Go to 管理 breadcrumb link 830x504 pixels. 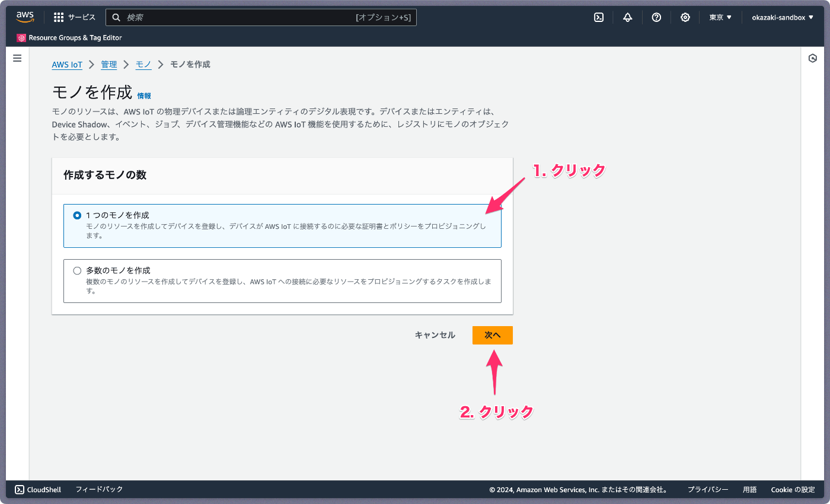pyautogui.click(x=109, y=64)
